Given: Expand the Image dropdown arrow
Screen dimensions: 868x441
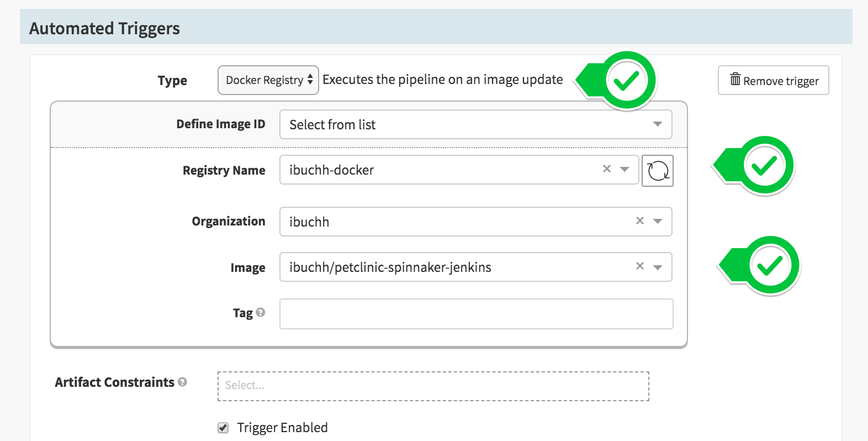Looking at the screenshot, I should (658, 267).
